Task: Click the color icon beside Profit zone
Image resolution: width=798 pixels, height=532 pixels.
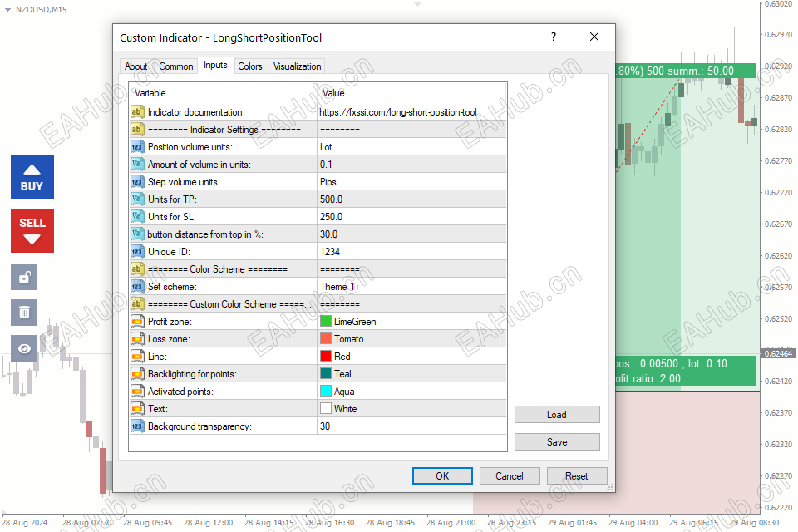Action: (x=137, y=321)
